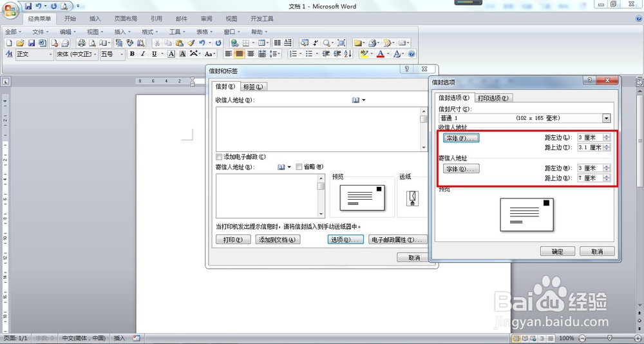Click 确定 in 信封选项 dialog
Image resolution: width=644 pixels, height=344 pixels.
[x=557, y=251]
